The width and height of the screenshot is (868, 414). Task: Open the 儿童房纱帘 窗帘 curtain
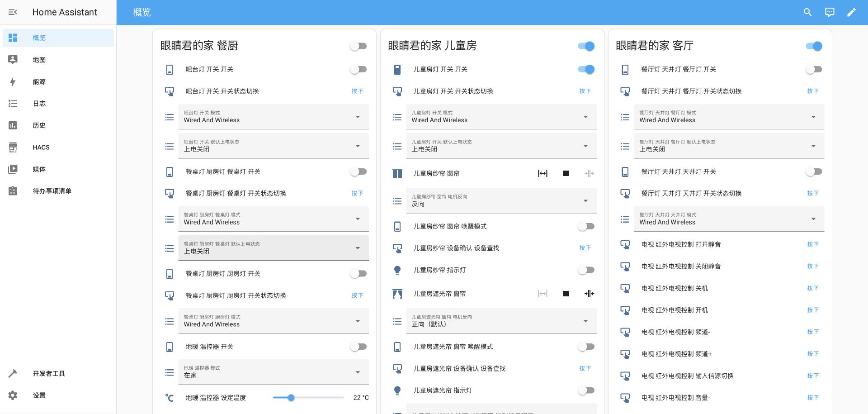point(542,173)
